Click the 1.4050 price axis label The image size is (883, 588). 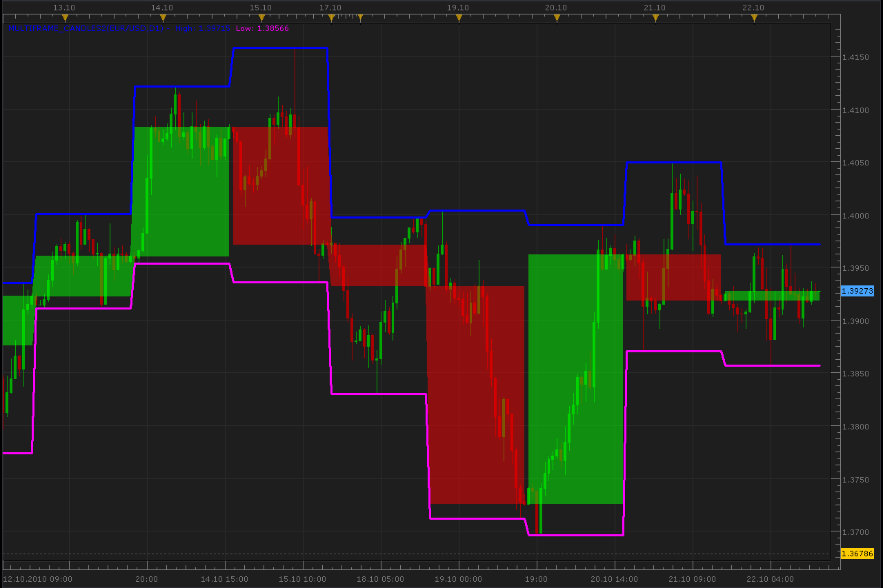pyautogui.click(x=856, y=163)
